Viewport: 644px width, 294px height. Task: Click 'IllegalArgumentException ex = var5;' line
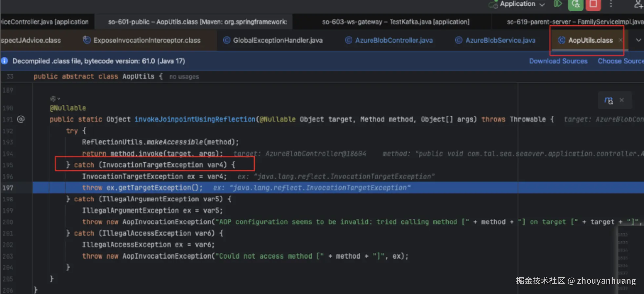[152, 210]
